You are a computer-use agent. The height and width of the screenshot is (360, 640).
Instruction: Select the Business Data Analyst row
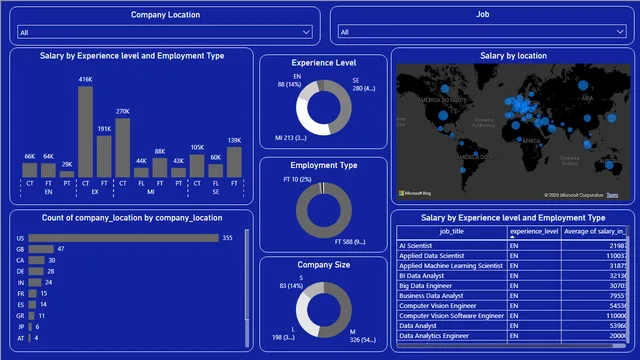pos(511,296)
